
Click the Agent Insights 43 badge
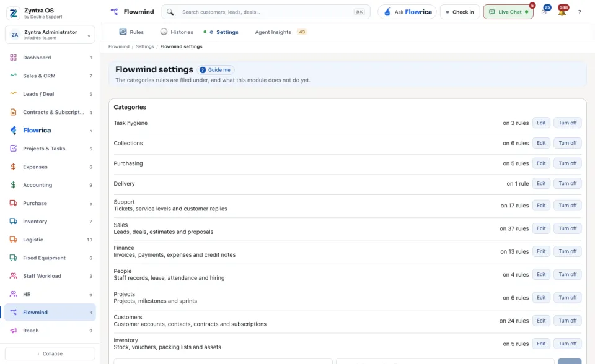coord(302,32)
